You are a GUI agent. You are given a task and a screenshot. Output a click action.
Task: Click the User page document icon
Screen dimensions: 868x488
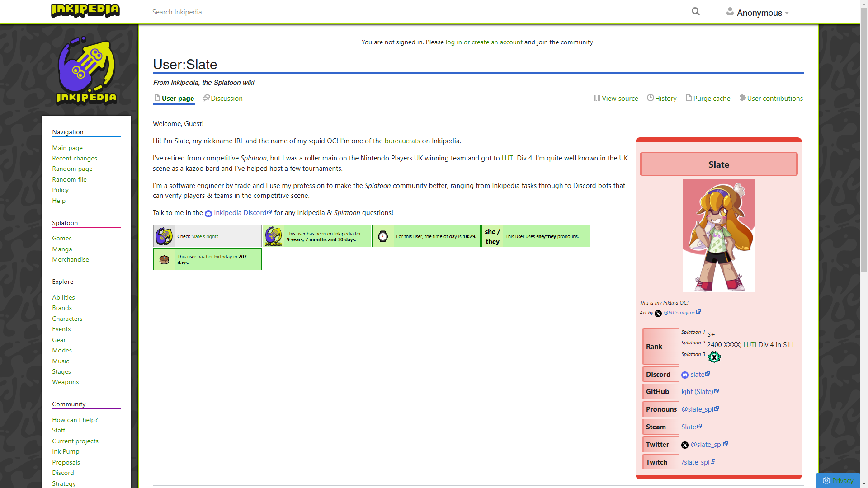157,98
